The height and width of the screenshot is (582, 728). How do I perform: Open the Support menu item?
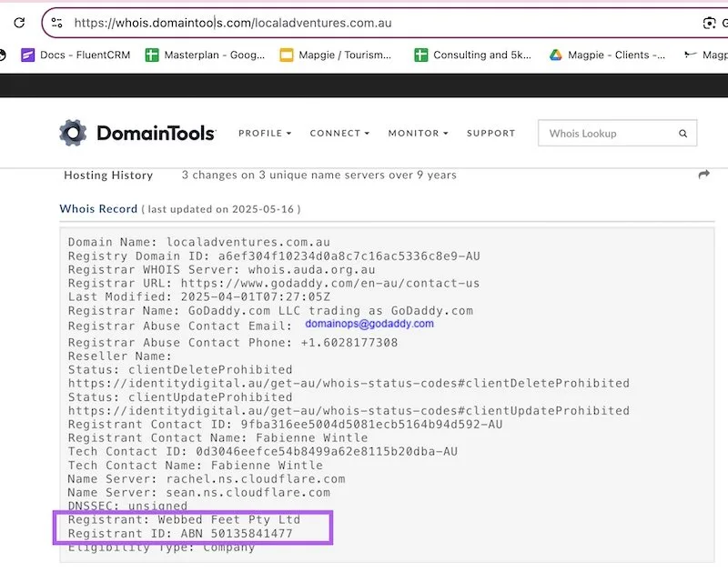(490, 133)
